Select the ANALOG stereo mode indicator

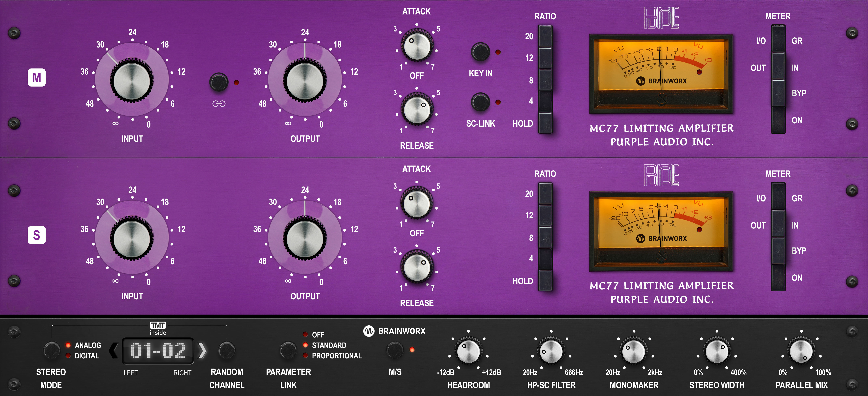click(68, 345)
